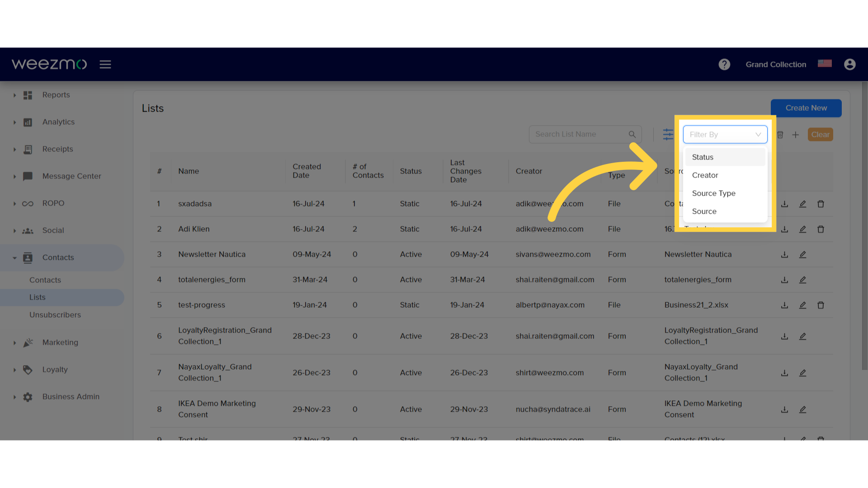Clear filters with the Clear button

(820, 135)
